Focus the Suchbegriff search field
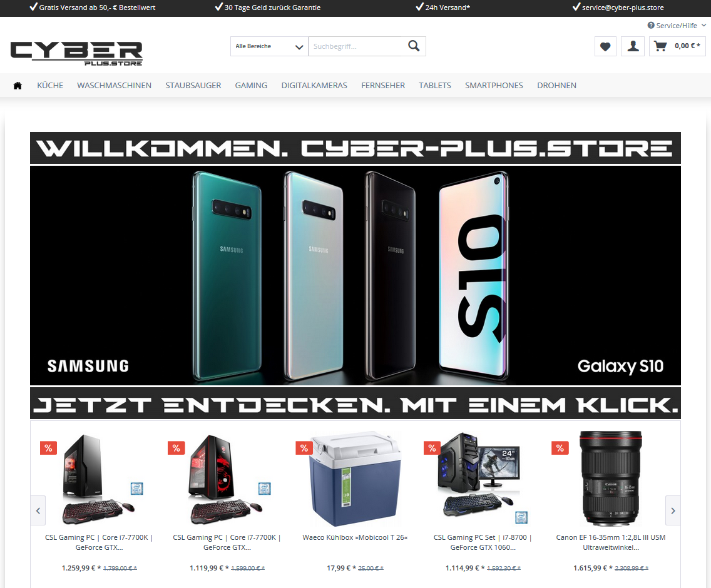Image resolution: width=711 pixels, height=588 pixels. point(358,46)
